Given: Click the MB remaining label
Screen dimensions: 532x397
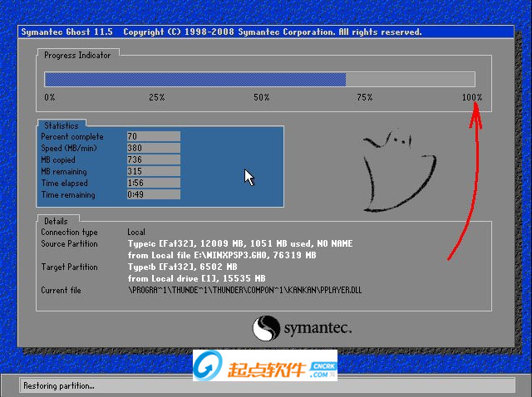Looking at the screenshot, I should [x=64, y=172].
